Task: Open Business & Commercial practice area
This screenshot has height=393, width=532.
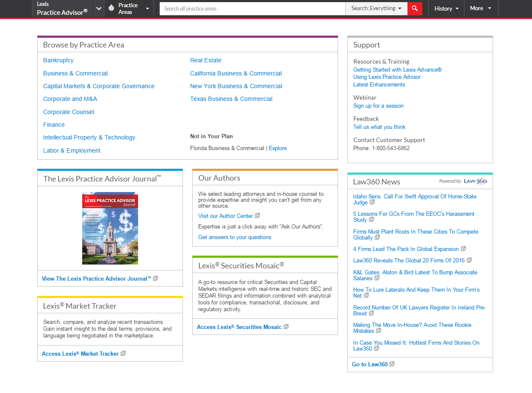Action: pos(75,73)
